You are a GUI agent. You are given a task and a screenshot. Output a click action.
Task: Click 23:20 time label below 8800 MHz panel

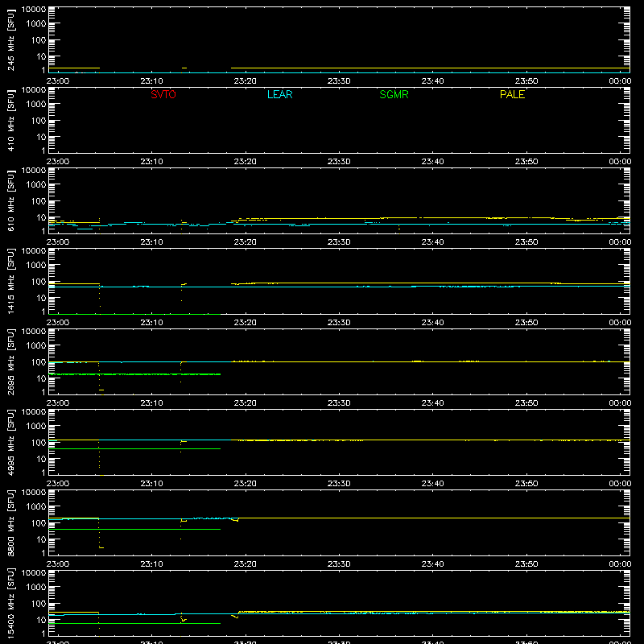coord(246,564)
